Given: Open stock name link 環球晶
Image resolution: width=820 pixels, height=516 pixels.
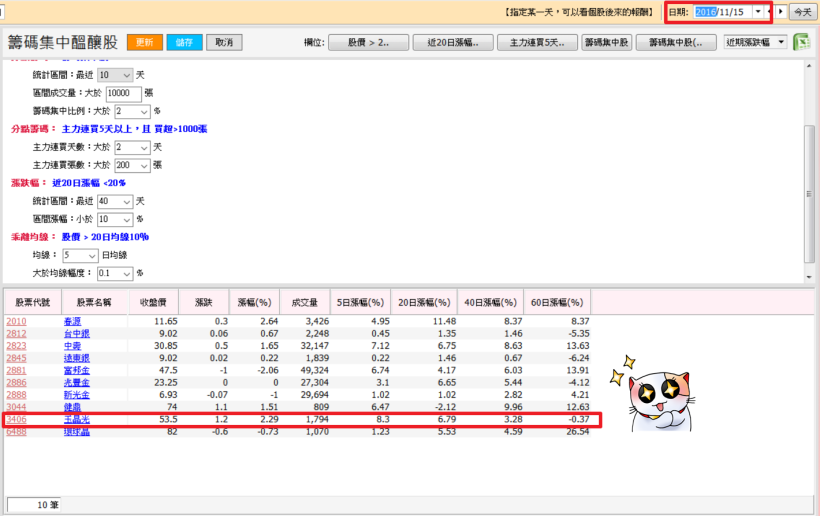Looking at the screenshot, I should pyautogui.click(x=77, y=432).
